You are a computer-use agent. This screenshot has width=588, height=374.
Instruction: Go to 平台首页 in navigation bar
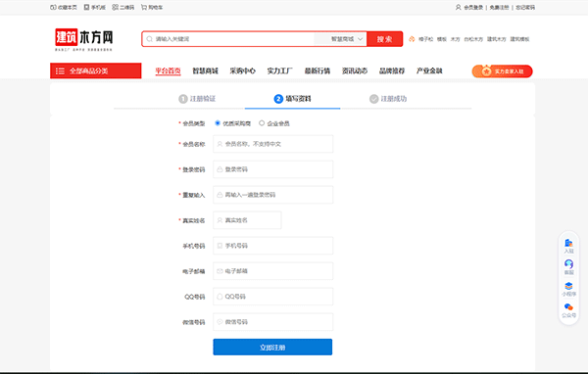[168, 70]
